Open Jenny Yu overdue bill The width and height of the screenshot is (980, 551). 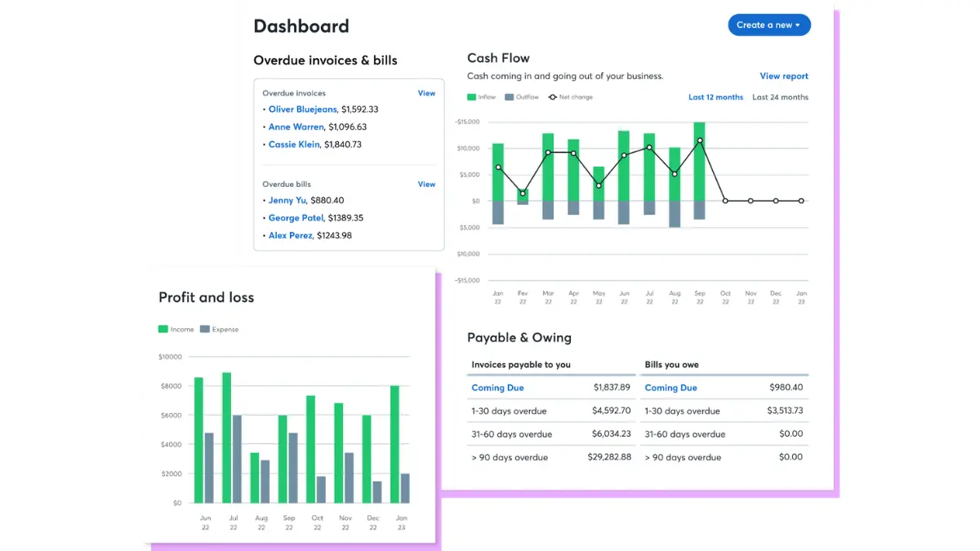[287, 200]
